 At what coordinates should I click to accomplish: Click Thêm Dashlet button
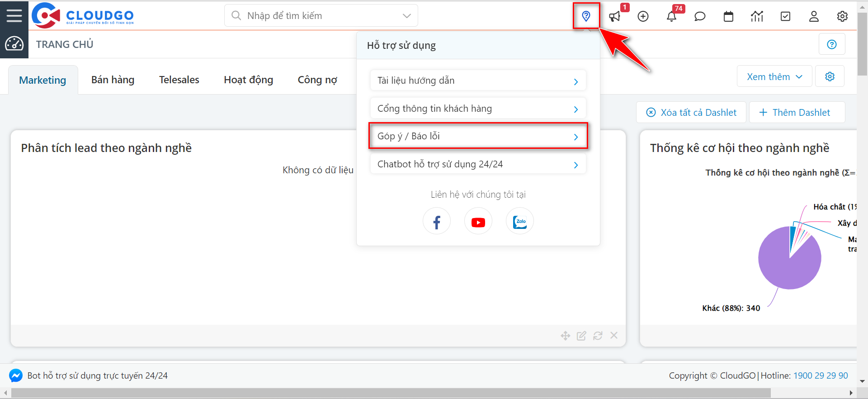[796, 113]
